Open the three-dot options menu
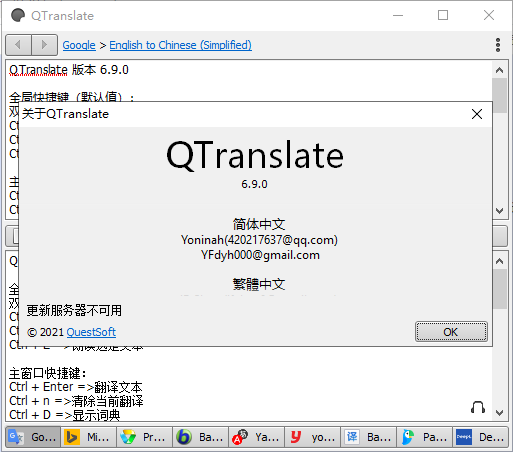 [x=498, y=45]
